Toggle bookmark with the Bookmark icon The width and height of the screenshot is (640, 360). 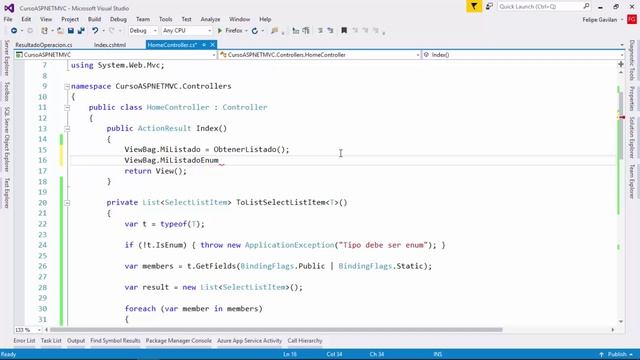[x=344, y=31]
